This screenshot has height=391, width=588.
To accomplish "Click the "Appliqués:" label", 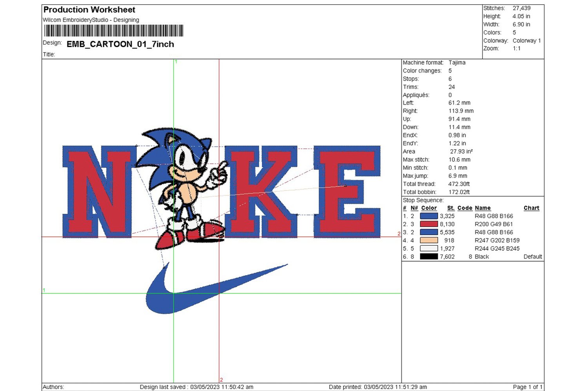I will coord(416,95).
